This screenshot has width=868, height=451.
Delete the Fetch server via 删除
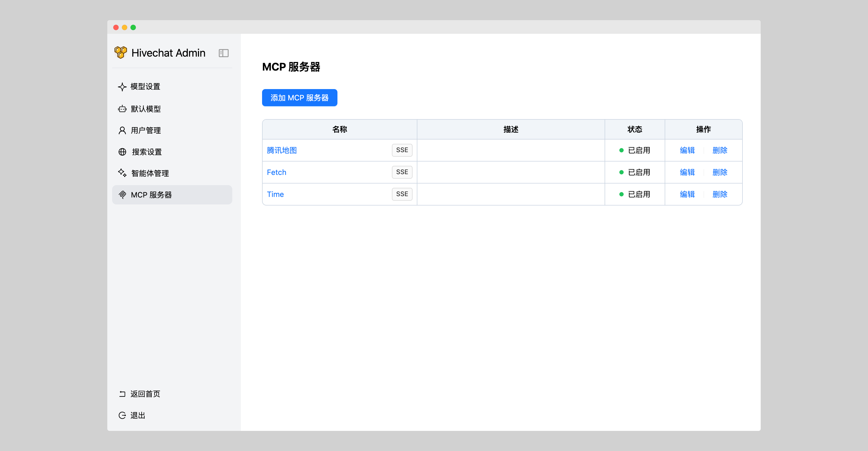[720, 172]
